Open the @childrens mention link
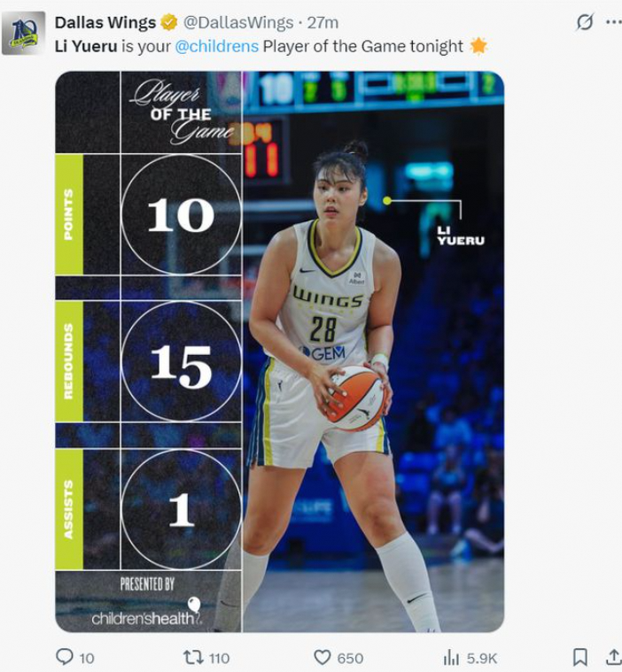Viewport: 622px width, 672px height. click(216, 46)
